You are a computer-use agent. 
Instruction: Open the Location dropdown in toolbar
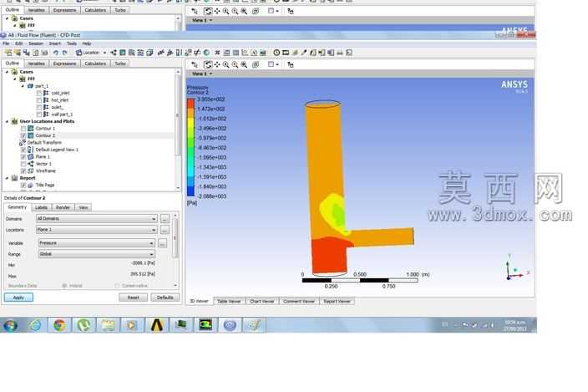click(91, 53)
